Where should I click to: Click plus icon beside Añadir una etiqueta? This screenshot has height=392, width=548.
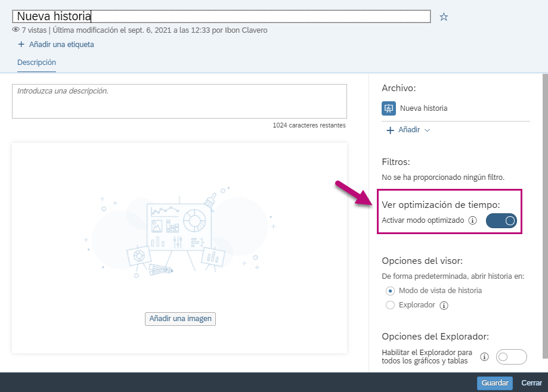(21, 44)
